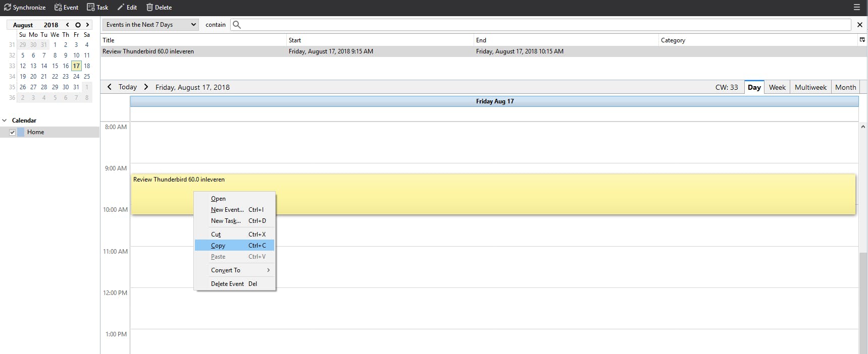Switch to the Week view tab
This screenshot has height=354, width=868.
click(777, 87)
